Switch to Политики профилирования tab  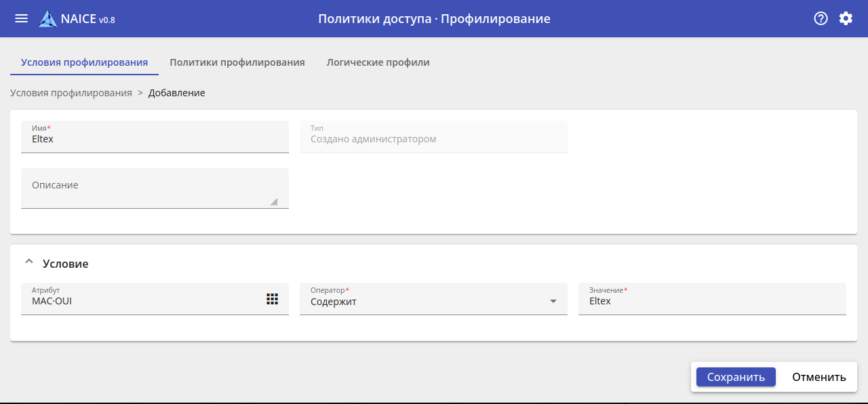[x=237, y=62]
